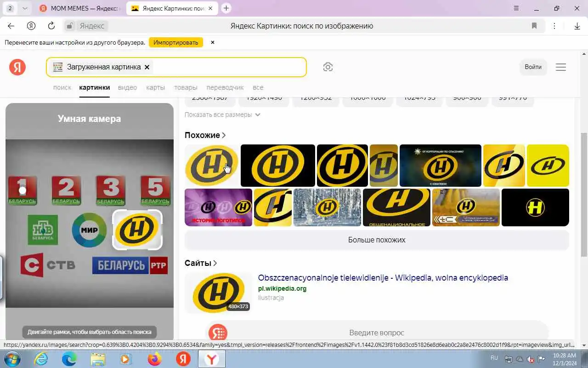The width and height of the screenshot is (588, 368).
Task: Switch the RU input language indicator
Action: (494, 358)
